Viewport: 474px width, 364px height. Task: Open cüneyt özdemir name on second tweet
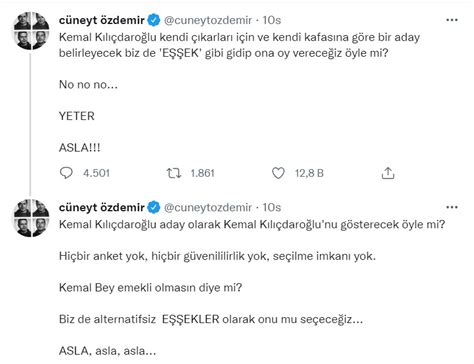coord(102,208)
